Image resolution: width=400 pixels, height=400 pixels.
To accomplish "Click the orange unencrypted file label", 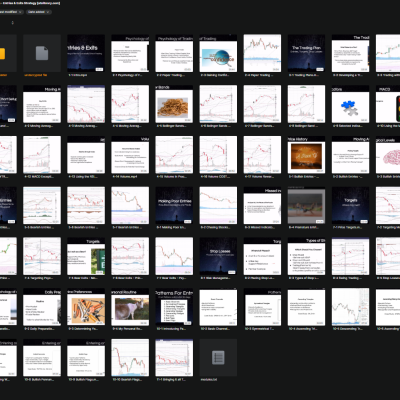I will (36, 75).
